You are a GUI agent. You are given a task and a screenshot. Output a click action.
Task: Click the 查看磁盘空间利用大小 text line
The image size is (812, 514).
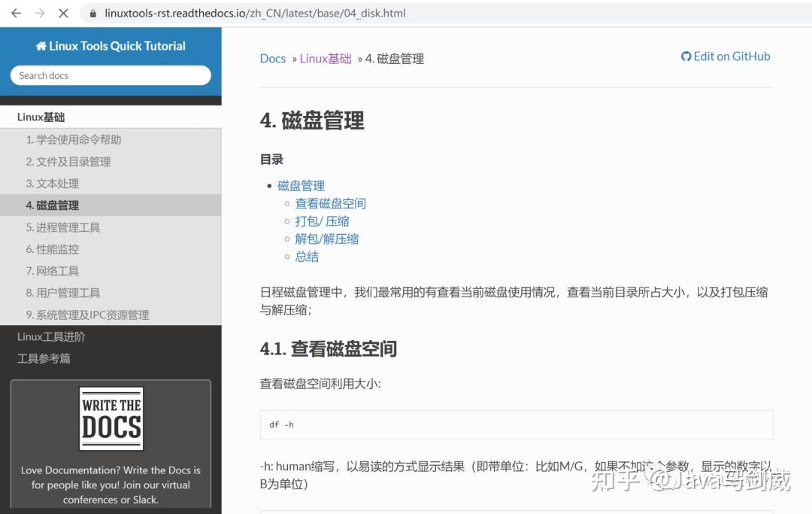click(320, 383)
